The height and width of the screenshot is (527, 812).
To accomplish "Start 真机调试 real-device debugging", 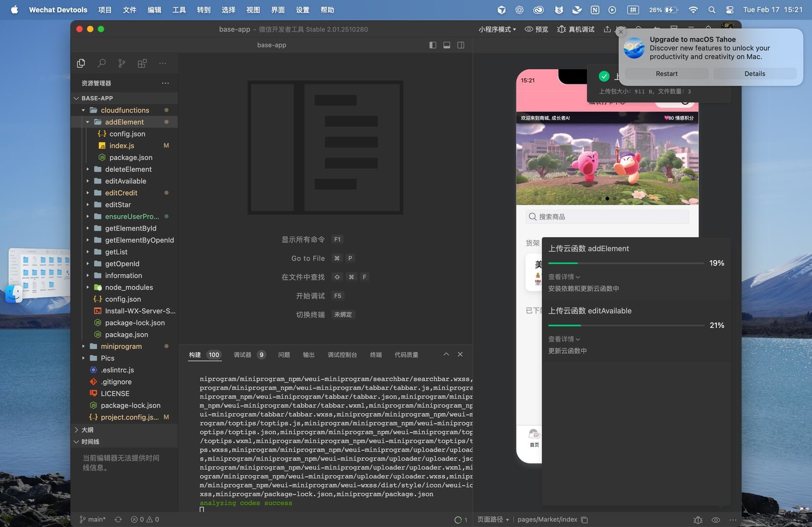I will point(576,29).
